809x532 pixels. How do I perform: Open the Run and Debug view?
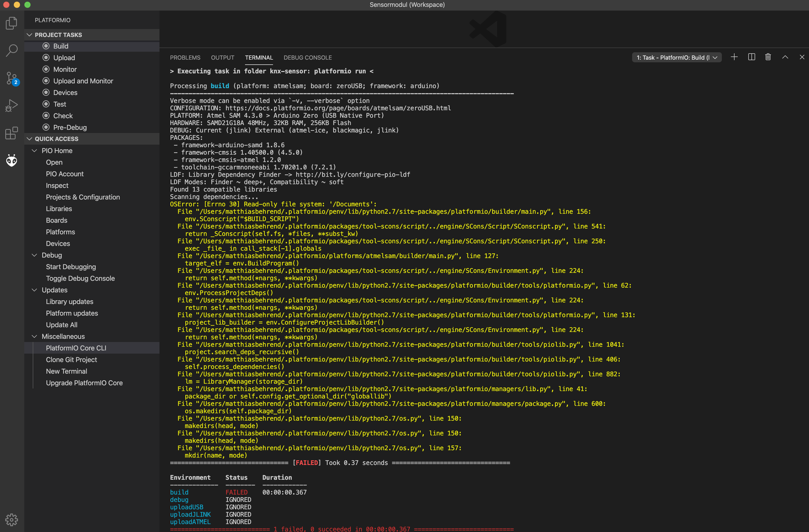[12, 106]
